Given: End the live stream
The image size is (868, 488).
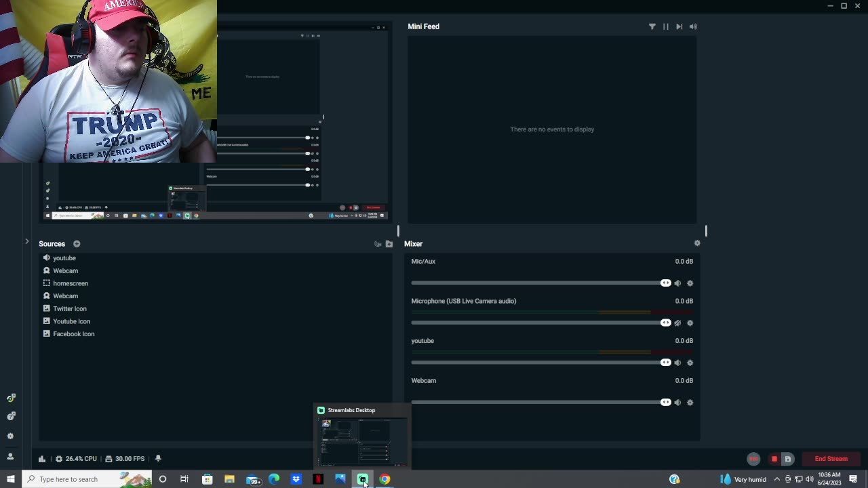Looking at the screenshot, I should (x=831, y=459).
